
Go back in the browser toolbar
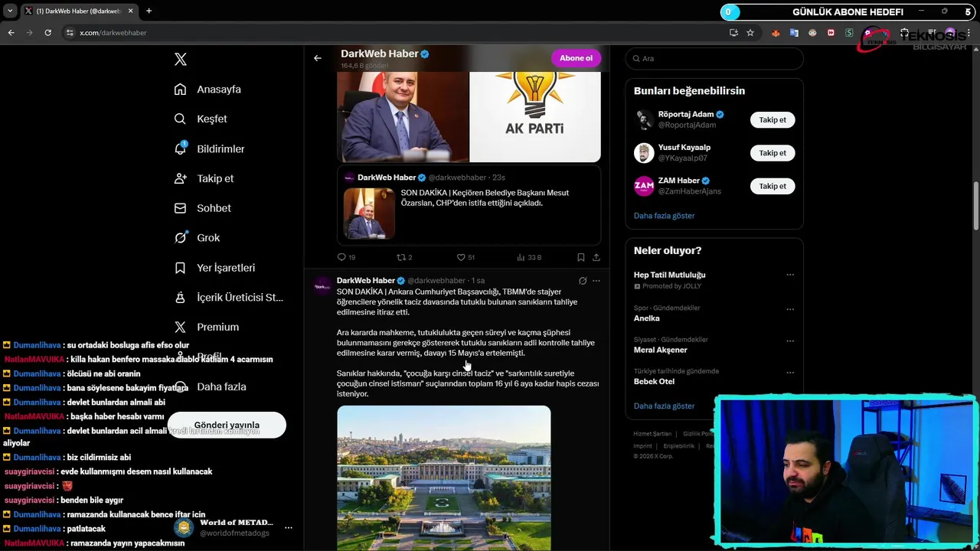tap(11, 33)
